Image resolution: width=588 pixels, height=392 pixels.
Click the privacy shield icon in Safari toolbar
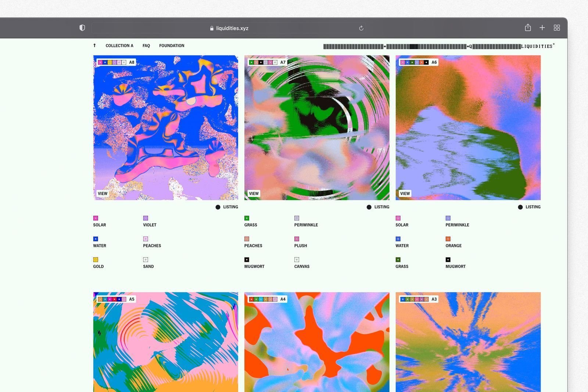(82, 28)
